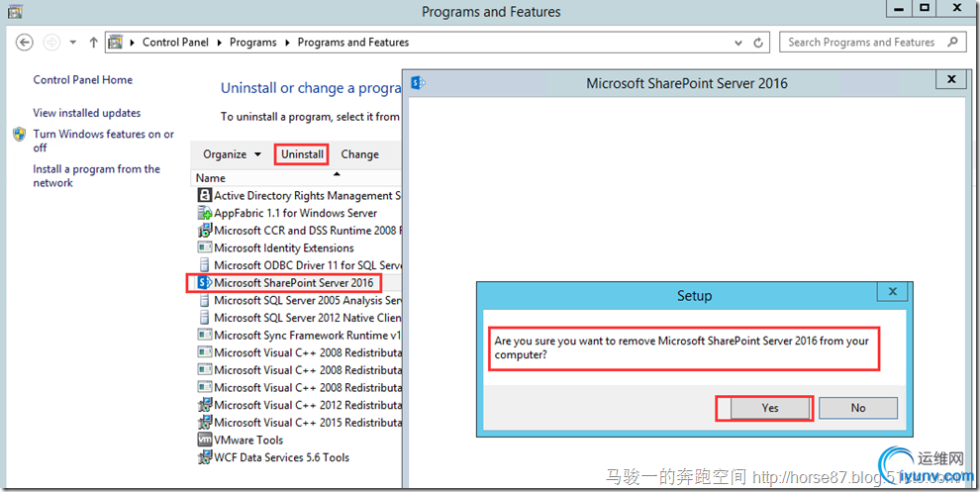The width and height of the screenshot is (980, 492).
Task: Click the SharePoint icon in dialog title bar
Action: [419, 82]
